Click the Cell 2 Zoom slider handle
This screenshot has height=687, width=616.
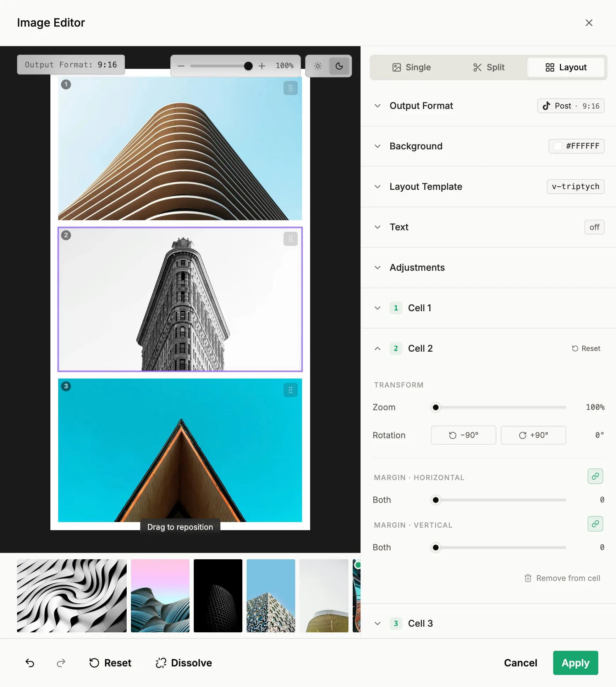pyautogui.click(x=436, y=407)
